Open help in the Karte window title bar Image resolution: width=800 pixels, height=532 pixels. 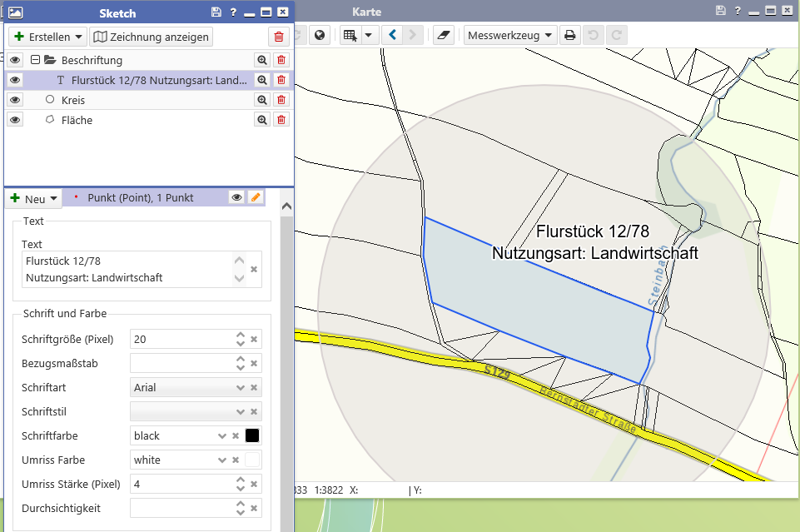point(738,11)
